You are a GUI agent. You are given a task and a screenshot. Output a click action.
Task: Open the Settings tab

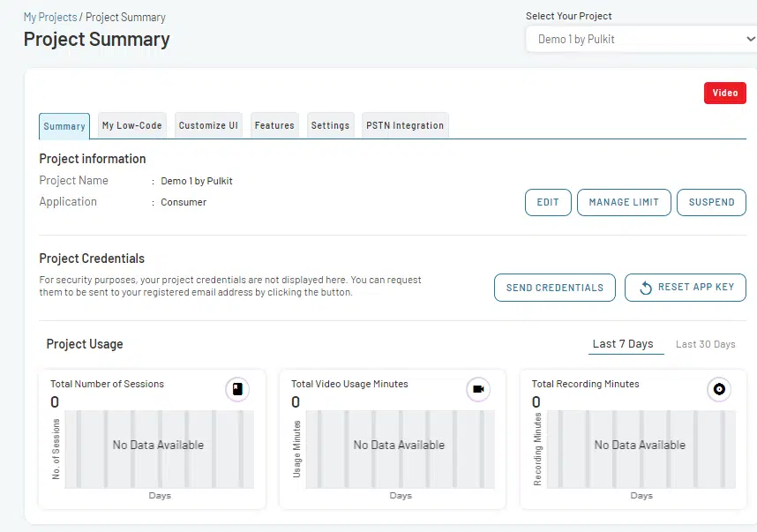330,126
